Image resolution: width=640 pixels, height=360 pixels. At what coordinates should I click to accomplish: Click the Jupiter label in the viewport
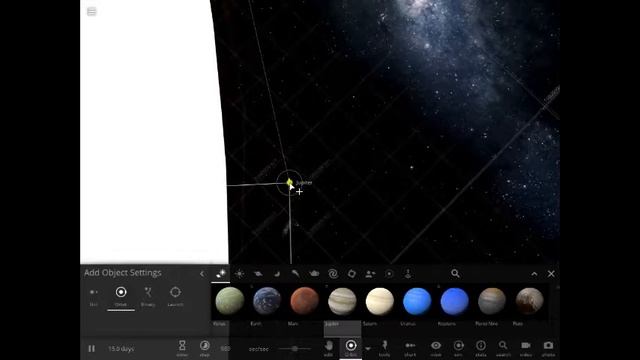point(304,182)
